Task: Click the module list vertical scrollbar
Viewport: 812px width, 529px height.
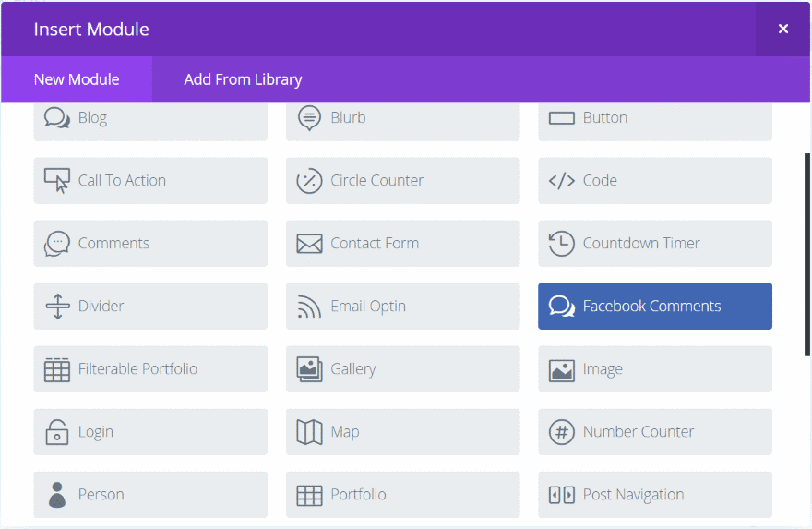Action: (x=806, y=255)
